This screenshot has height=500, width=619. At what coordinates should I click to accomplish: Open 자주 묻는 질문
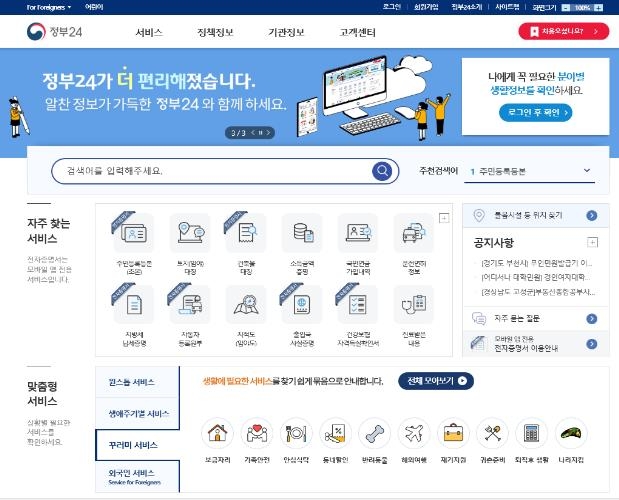(536, 318)
